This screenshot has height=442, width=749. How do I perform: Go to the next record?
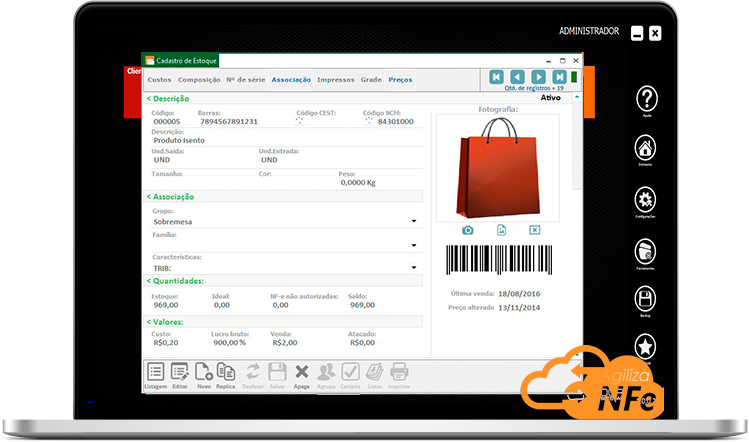[x=539, y=77]
